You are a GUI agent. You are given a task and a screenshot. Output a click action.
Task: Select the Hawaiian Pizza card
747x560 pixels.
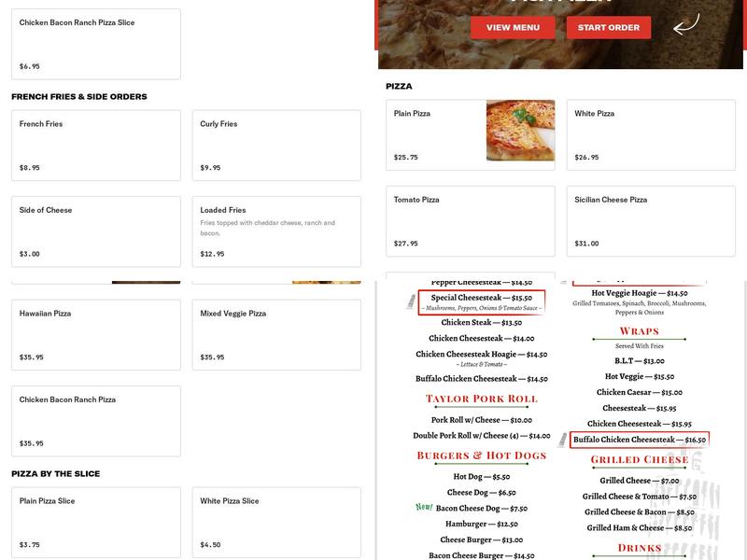coord(96,335)
